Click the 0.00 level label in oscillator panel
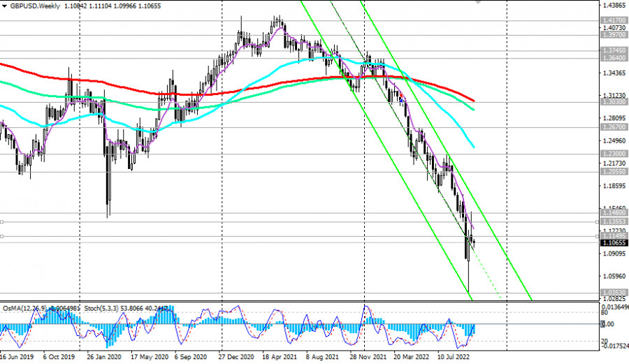Screen dimensions: 629x364 tap(610, 324)
